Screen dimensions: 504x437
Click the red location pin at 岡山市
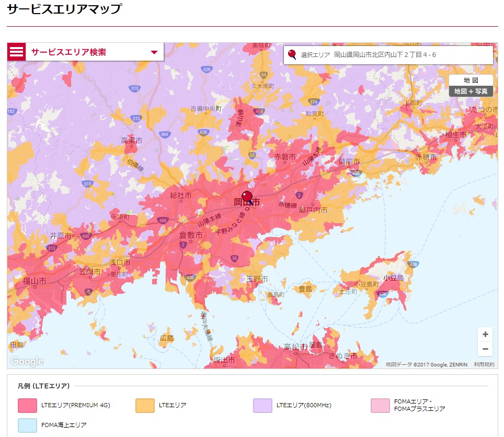pyautogui.click(x=247, y=197)
